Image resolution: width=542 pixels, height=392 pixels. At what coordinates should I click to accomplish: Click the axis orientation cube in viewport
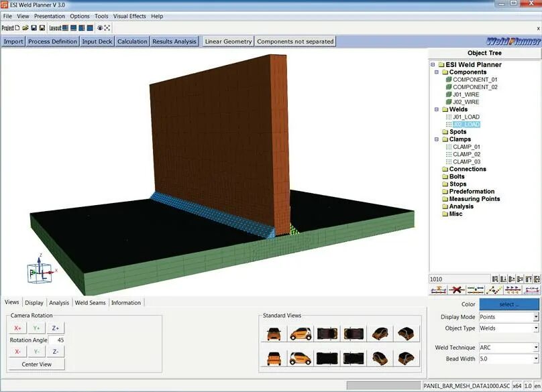[39, 272]
